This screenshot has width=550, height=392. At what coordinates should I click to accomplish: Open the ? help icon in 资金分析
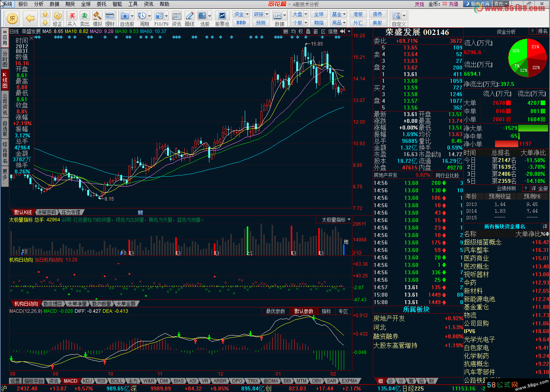(x=532, y=31)
